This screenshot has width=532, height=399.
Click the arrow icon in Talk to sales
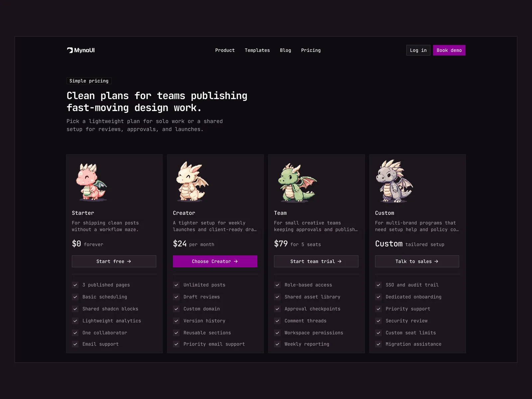click(436, 261)
